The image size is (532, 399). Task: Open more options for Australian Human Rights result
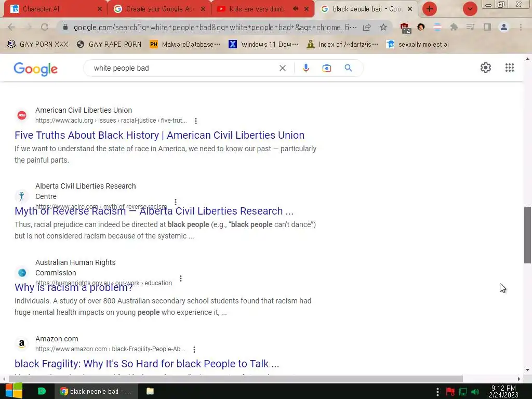pyautogui.click(x=181, y=278)
